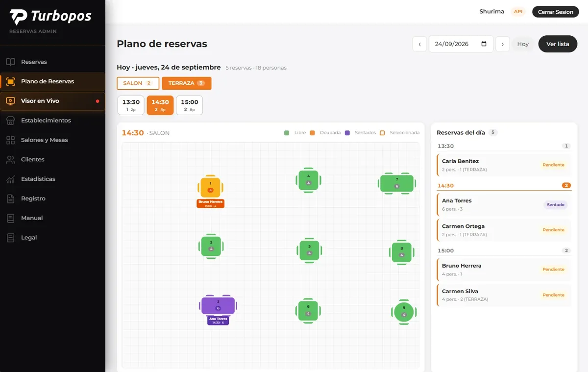Open Carla Benítez reservation card

[x=504, y=165]
